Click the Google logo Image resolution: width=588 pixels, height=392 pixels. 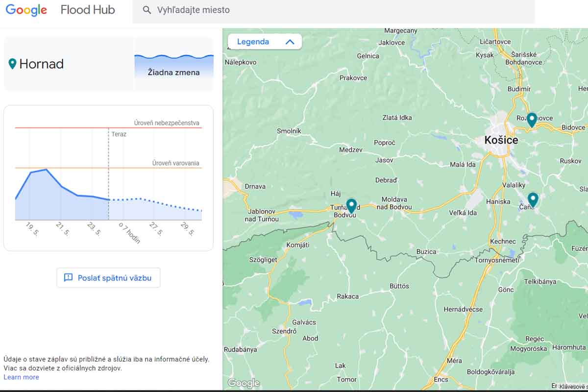pos(26,10)
